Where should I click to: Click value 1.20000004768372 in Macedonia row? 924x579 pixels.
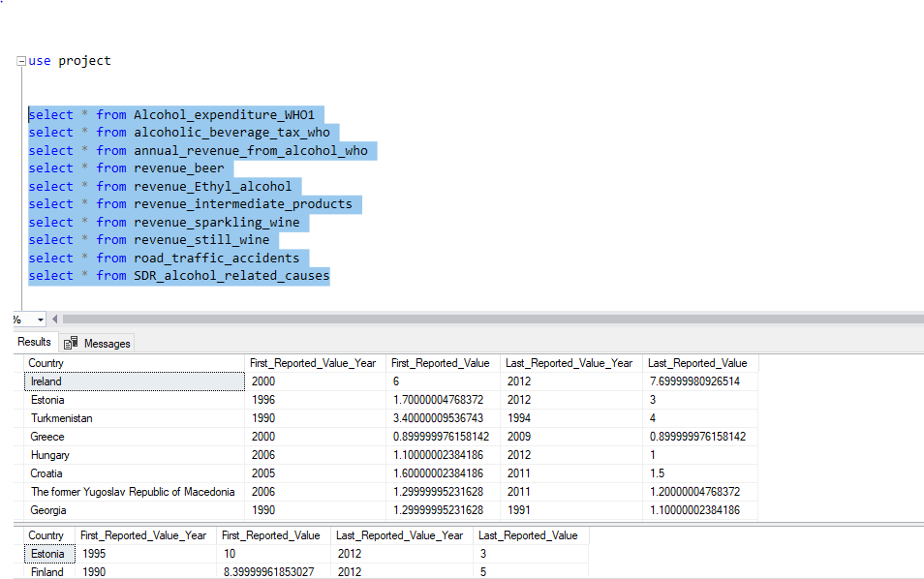click(700, 492)
